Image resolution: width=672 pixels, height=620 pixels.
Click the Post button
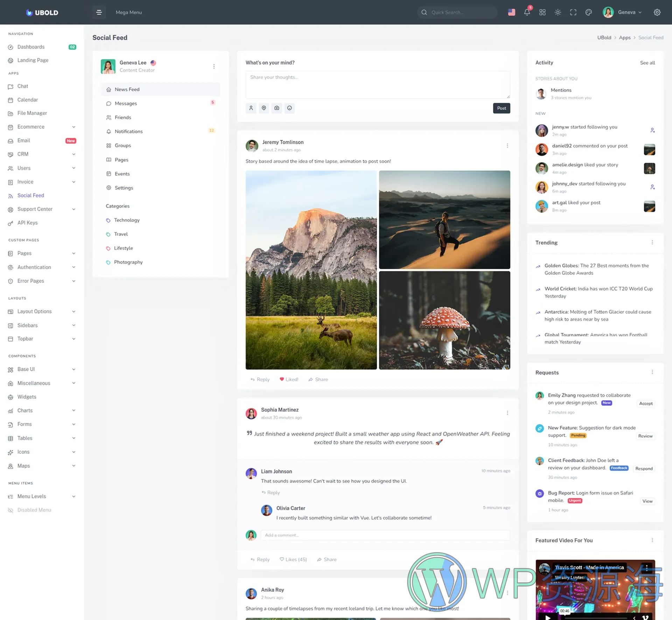(501, 108)
